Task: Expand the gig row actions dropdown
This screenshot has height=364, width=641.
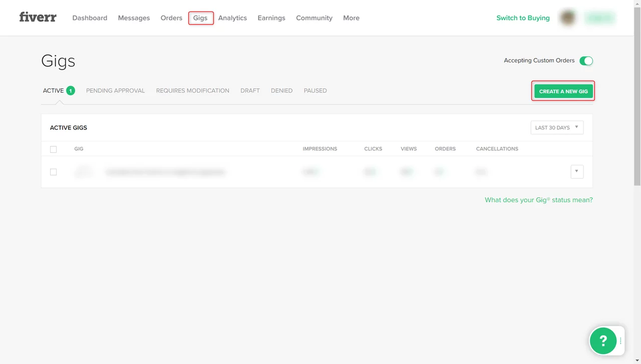Action: 576,172
